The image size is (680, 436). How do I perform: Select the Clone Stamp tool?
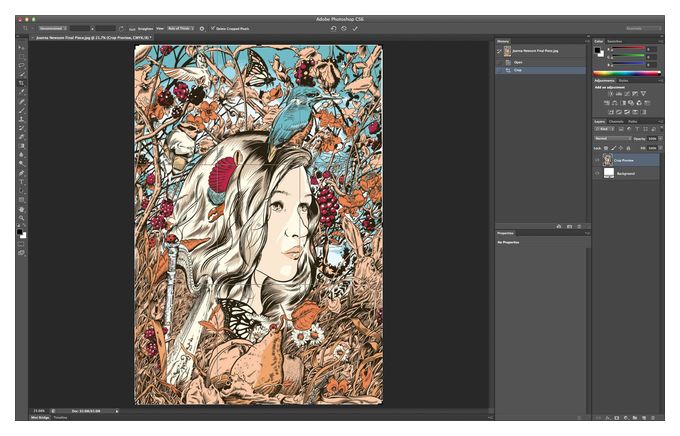21,119
